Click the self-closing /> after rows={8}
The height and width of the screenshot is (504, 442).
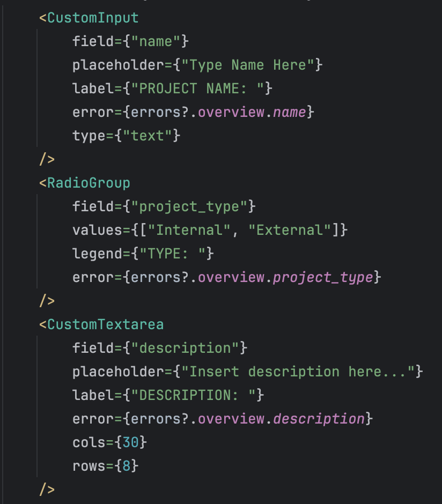click(x=47, y=490)
